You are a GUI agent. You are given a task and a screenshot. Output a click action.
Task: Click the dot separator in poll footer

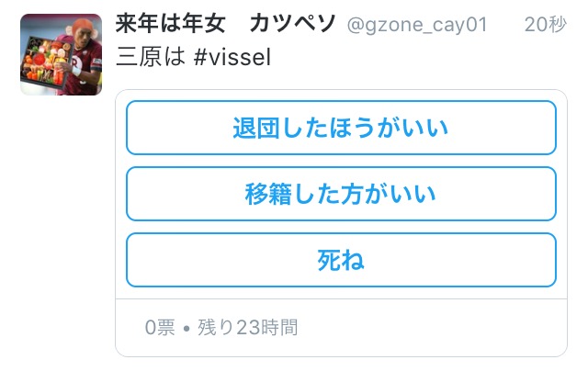(x=187, y=329)
